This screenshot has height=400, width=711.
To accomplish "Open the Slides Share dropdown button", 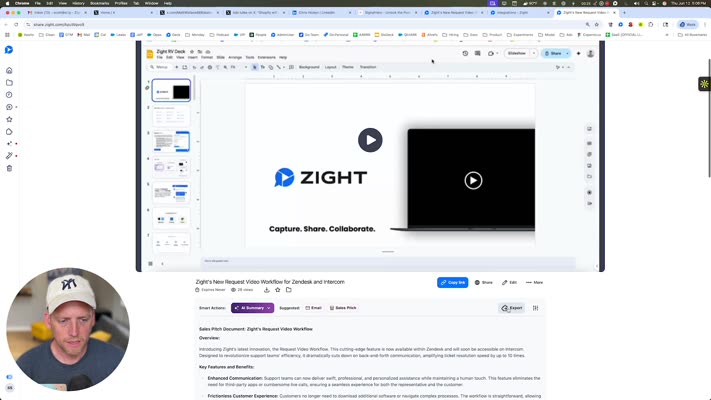I will [567, 54].
